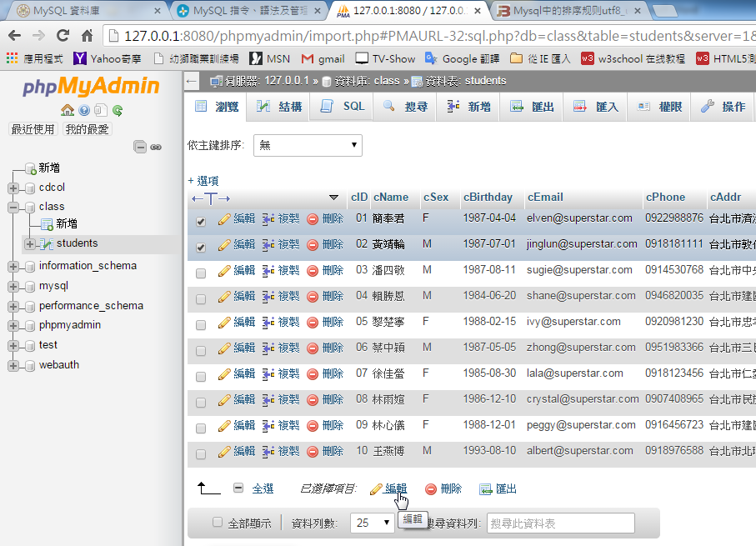Collapse all tree items with minus icon

tap(140, 147)
